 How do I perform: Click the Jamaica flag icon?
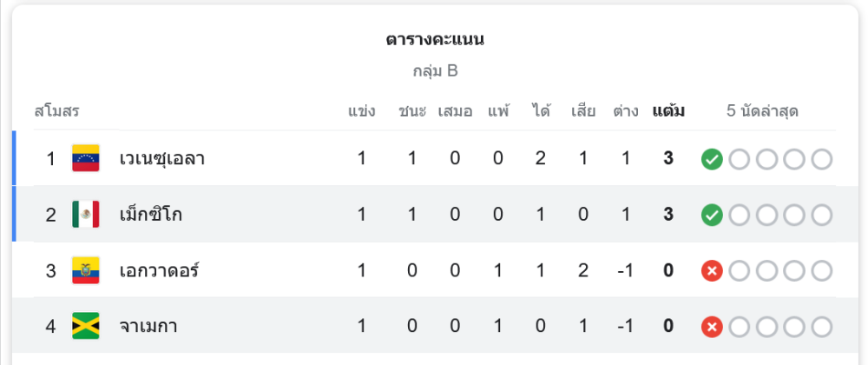click(86, 326)
